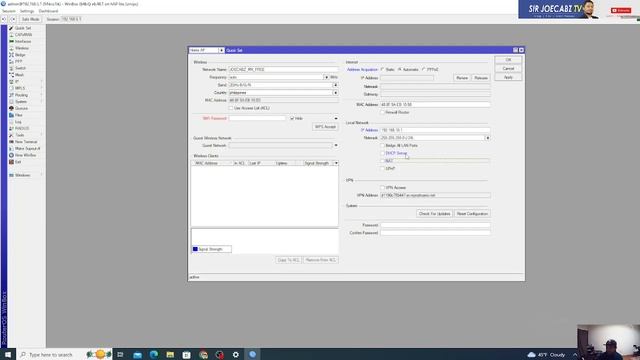Select Static address acquisition
This screenshot has height=360, width=640.
(x=382, y=69)
